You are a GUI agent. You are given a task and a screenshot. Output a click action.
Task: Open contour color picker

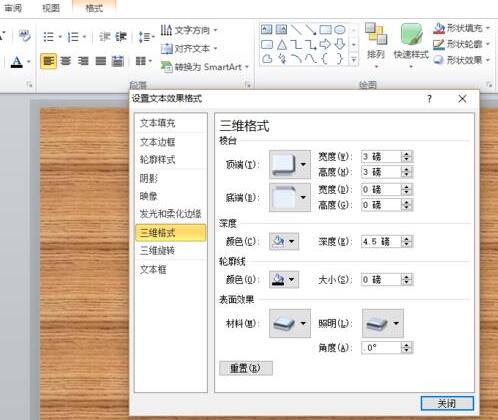pos(284,279)
